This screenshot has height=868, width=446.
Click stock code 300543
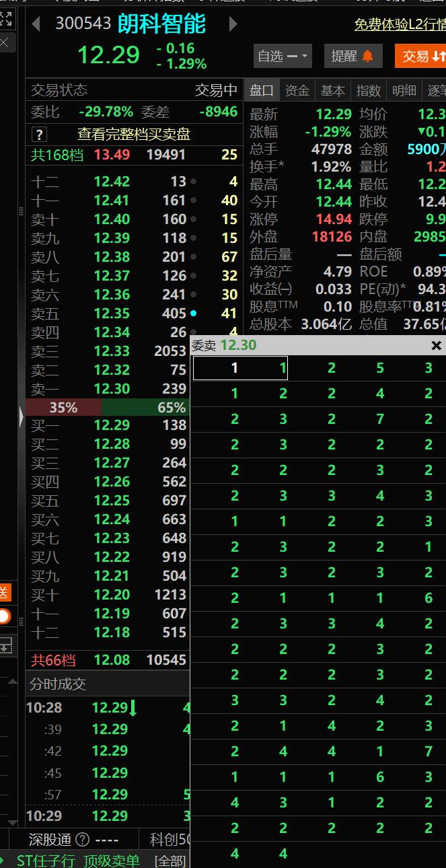83,24
